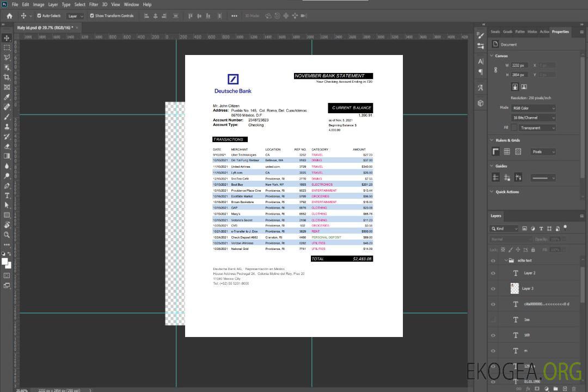Select the Layer 3 thumbnail

pyautogui.click(x=514, y=289)
